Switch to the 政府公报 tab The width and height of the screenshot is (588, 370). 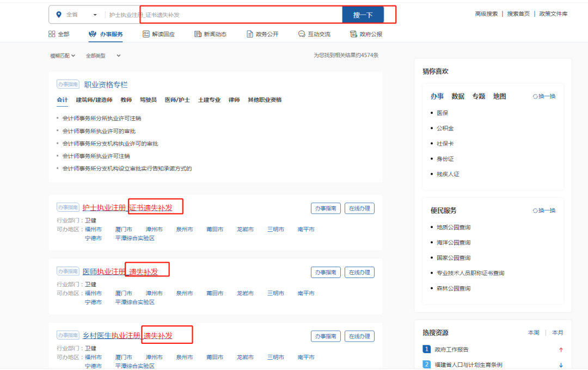pyautogui.click(x=366, y=34)
